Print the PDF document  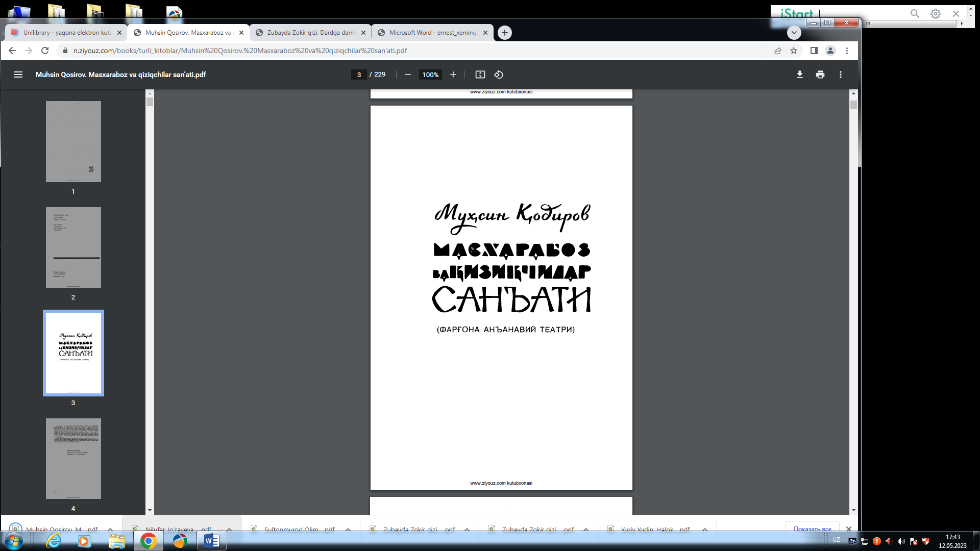[820, 74]
